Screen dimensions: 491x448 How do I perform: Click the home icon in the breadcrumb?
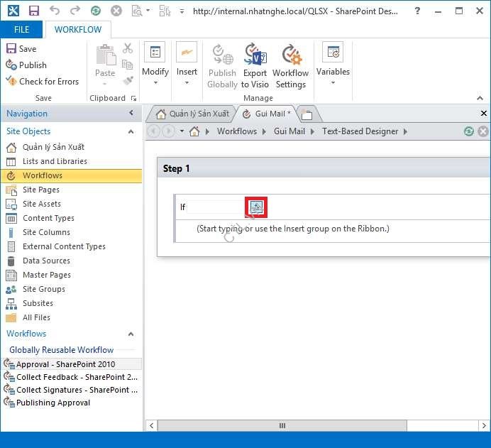click(x=194, y=131)
